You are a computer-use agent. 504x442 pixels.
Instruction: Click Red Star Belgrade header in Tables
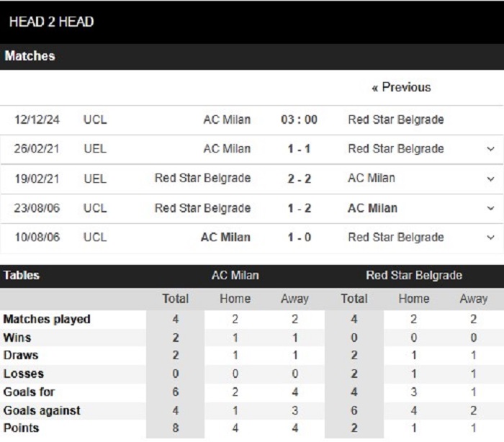click(414, 276)
